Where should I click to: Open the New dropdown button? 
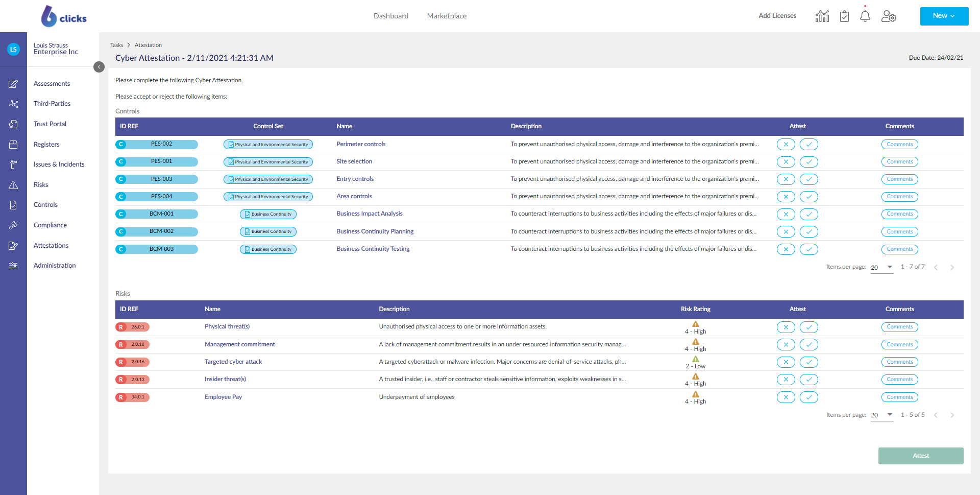944,16
